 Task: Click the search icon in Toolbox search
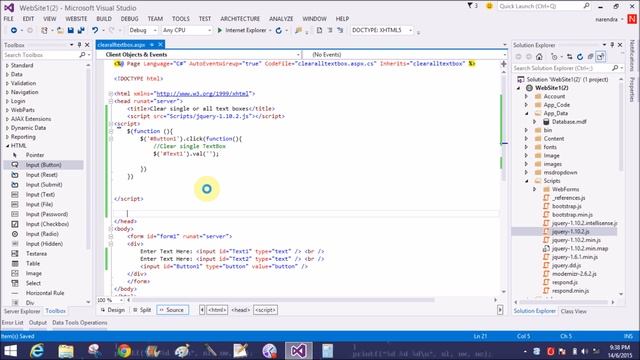(82, 55)
